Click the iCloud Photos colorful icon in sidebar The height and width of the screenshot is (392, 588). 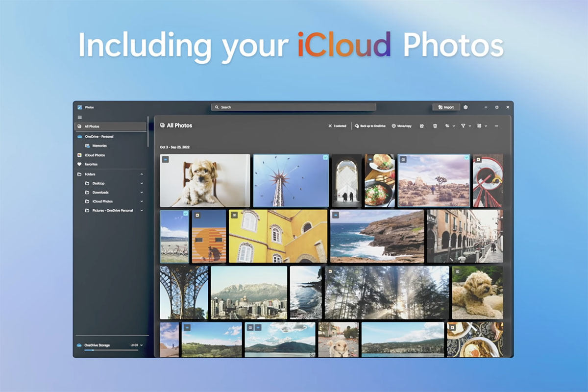point(79,155)
